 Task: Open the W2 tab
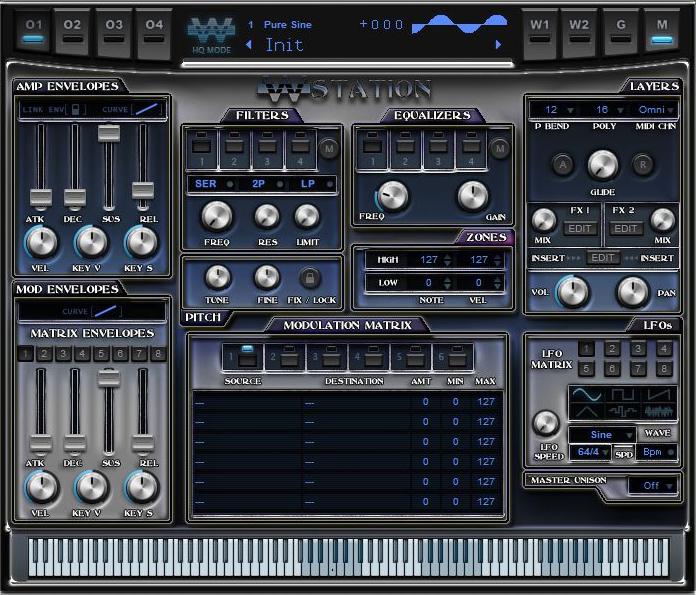pyautogui.click(x=579, y=33)
